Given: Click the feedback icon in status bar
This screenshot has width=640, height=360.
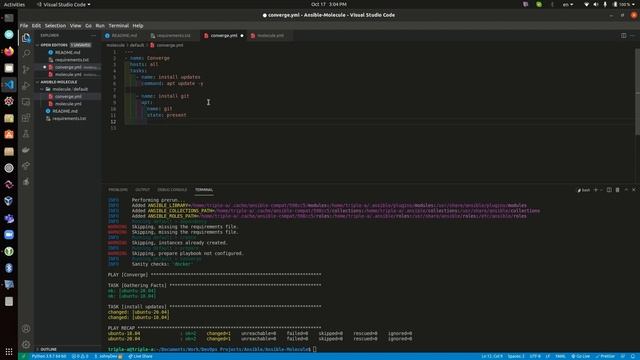Looking at the screenshot, I should (623, 356).
